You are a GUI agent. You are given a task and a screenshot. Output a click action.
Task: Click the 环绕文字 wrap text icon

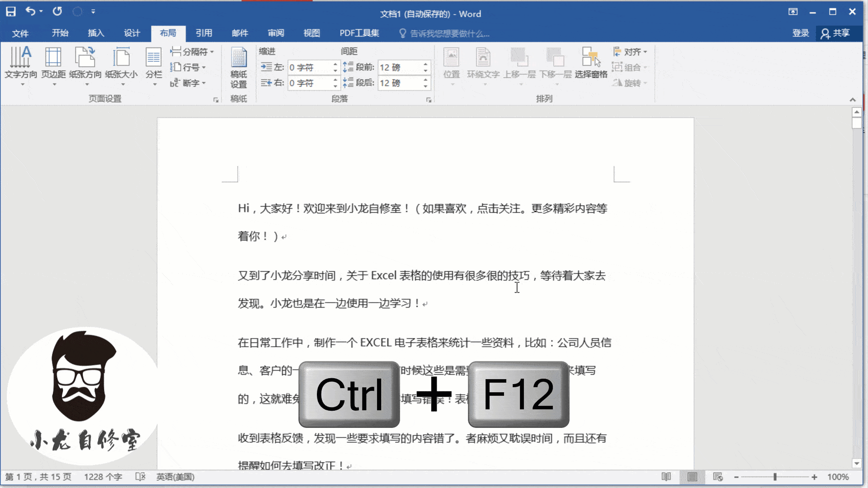(483, 66)
